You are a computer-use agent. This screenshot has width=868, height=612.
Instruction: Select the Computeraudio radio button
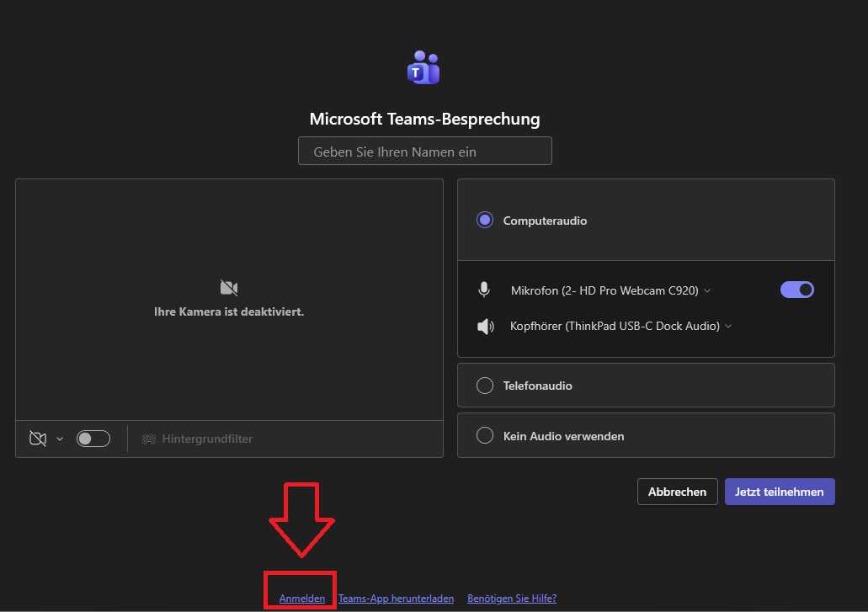[x=485, y=221]
